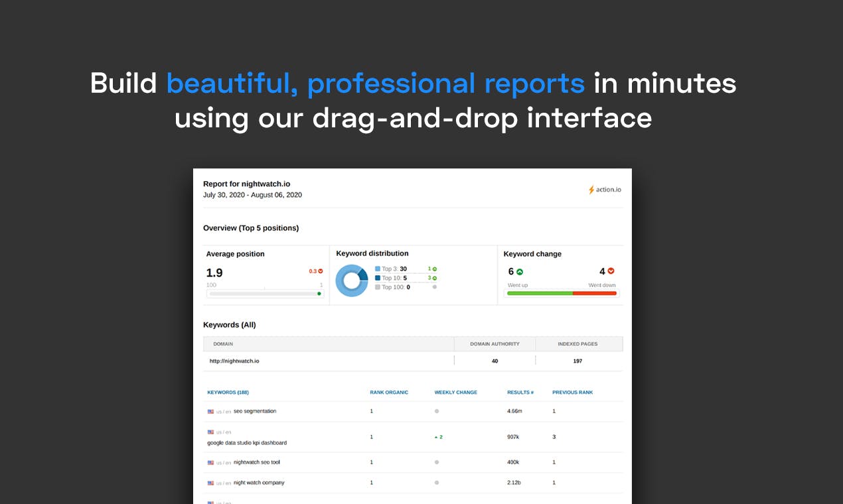
Task: Click the 'Keywords (All)' heading
Action: click(x=230, y=325)
